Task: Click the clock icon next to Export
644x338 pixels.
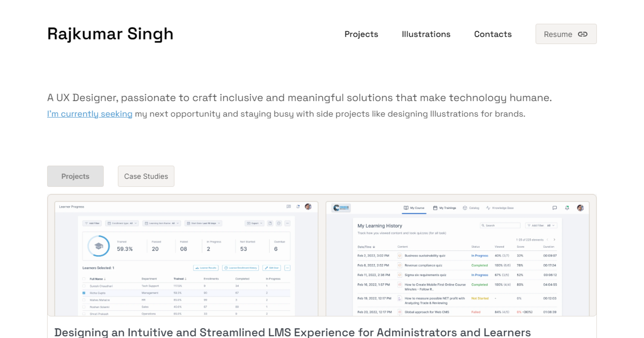Action: point(279,223)
